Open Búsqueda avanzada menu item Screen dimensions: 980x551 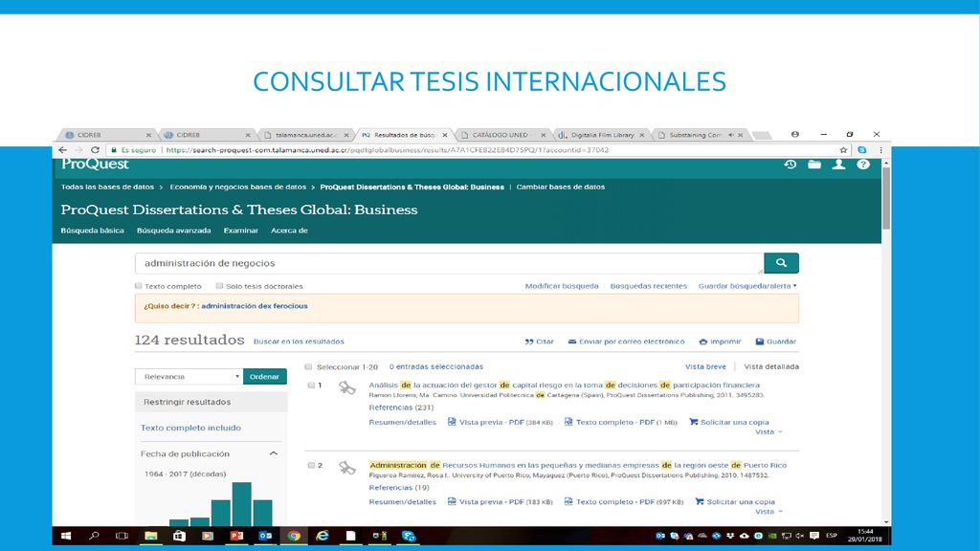[x=174, y=231]
